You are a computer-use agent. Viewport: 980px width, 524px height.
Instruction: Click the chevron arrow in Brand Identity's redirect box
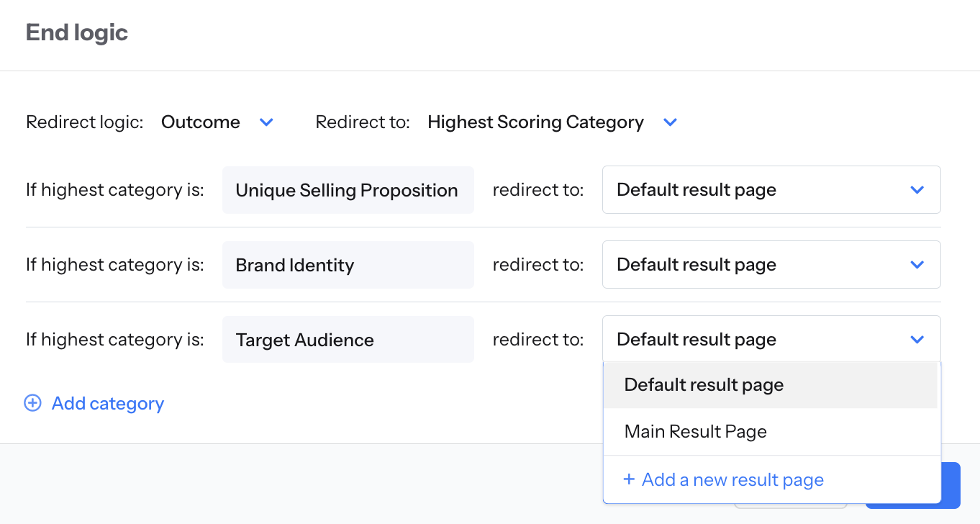tap(917, 265)
